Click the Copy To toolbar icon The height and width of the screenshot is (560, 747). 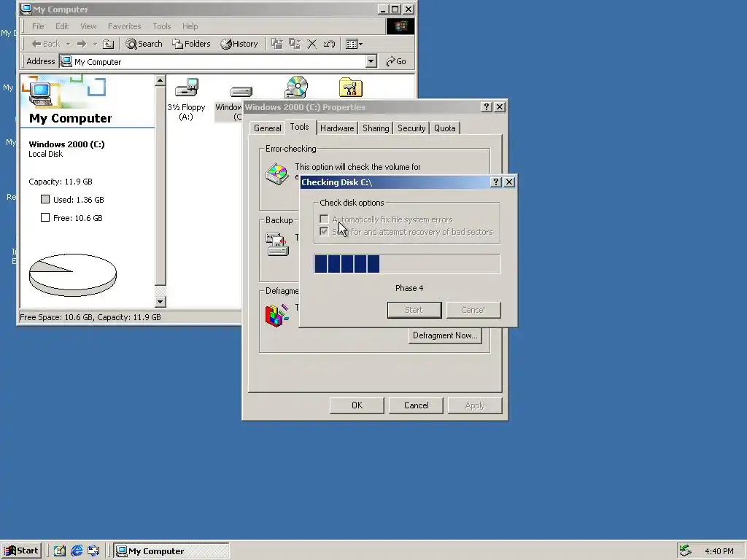point(295,44)
